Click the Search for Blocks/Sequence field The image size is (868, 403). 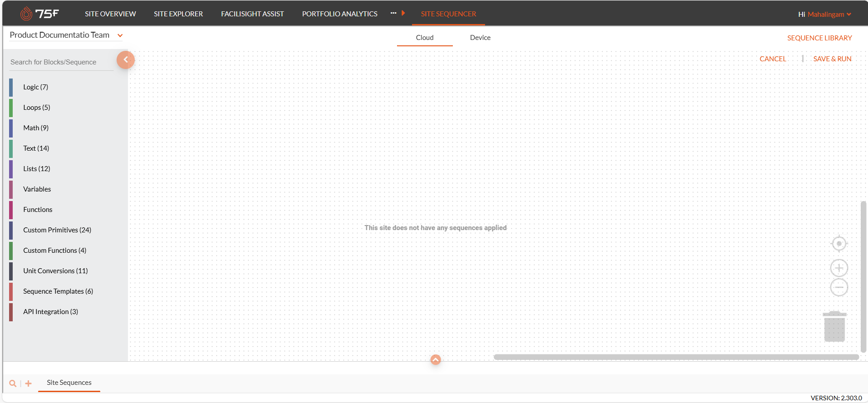pyautogui.click(x=61, y=62)
